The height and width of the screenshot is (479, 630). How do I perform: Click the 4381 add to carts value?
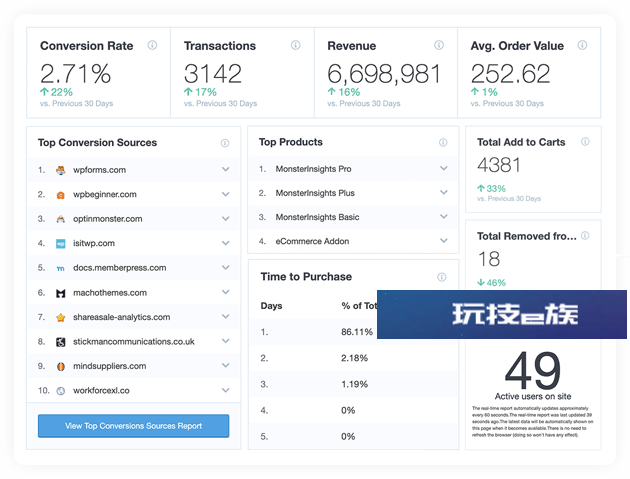pyautogui.click(x=499, y=165)
